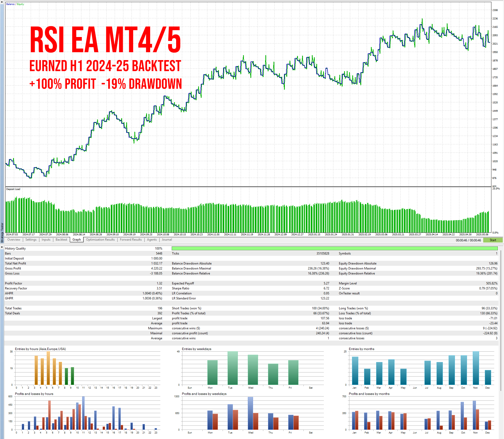Click the elapsed time 00:00:46 / 00:00:46

[x=468, y=240]
